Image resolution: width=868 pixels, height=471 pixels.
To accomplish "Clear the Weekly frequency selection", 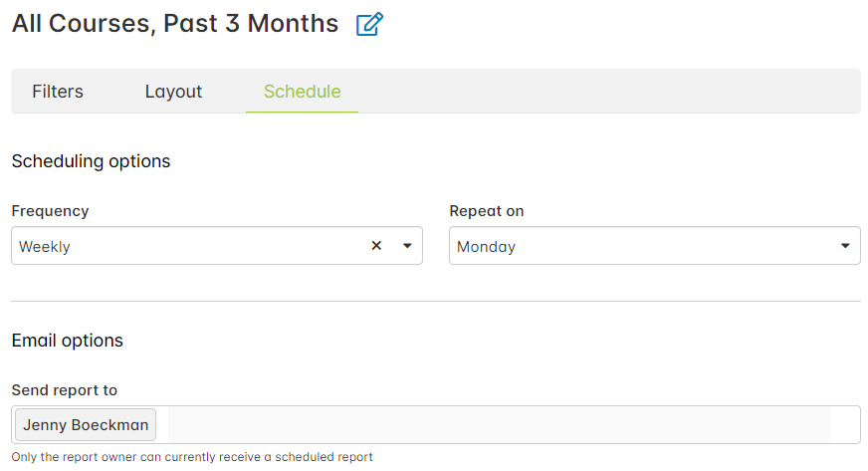I will point(376,246).
